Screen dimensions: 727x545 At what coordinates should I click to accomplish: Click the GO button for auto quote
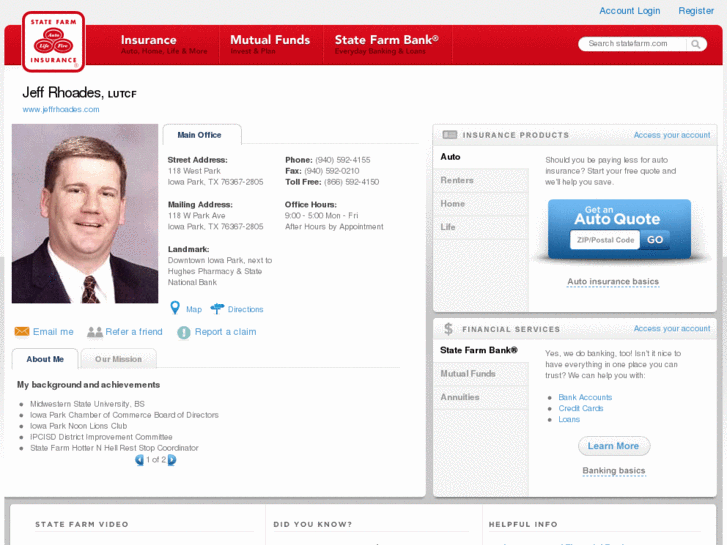click(655, 240)
